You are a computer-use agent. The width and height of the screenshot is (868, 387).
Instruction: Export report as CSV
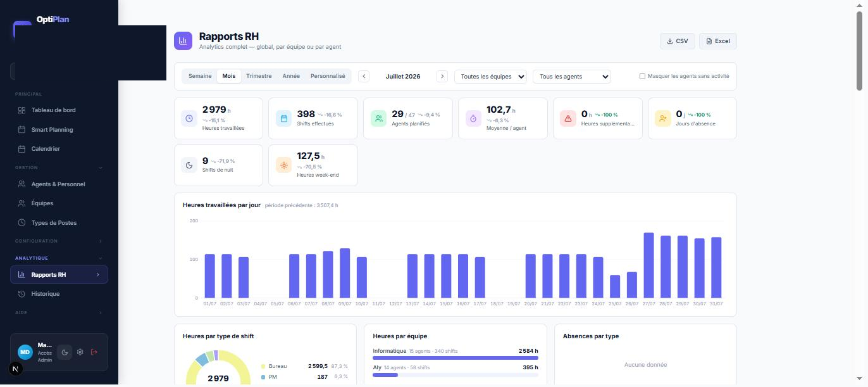tap(678, 41)
